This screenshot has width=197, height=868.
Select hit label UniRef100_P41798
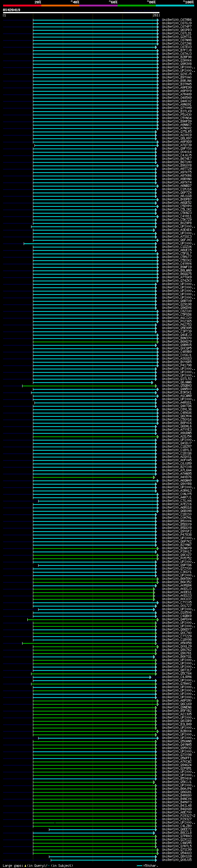(177, 365)
